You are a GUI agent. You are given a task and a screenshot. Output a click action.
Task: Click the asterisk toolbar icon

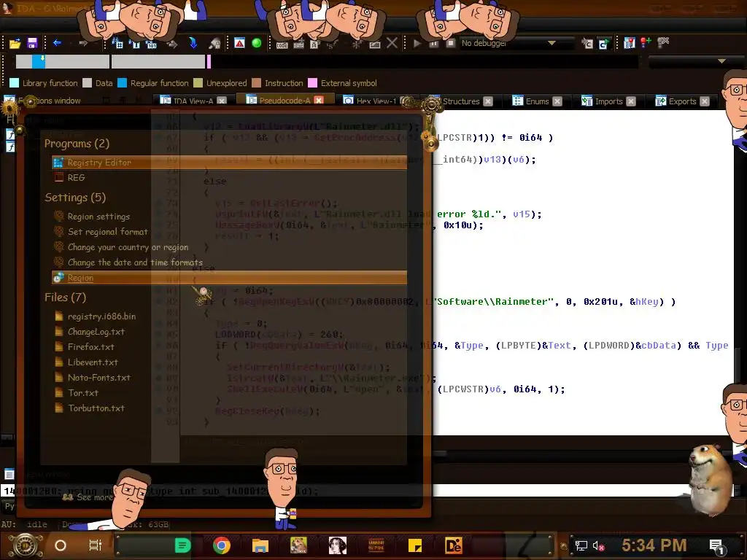coord(356,44)
